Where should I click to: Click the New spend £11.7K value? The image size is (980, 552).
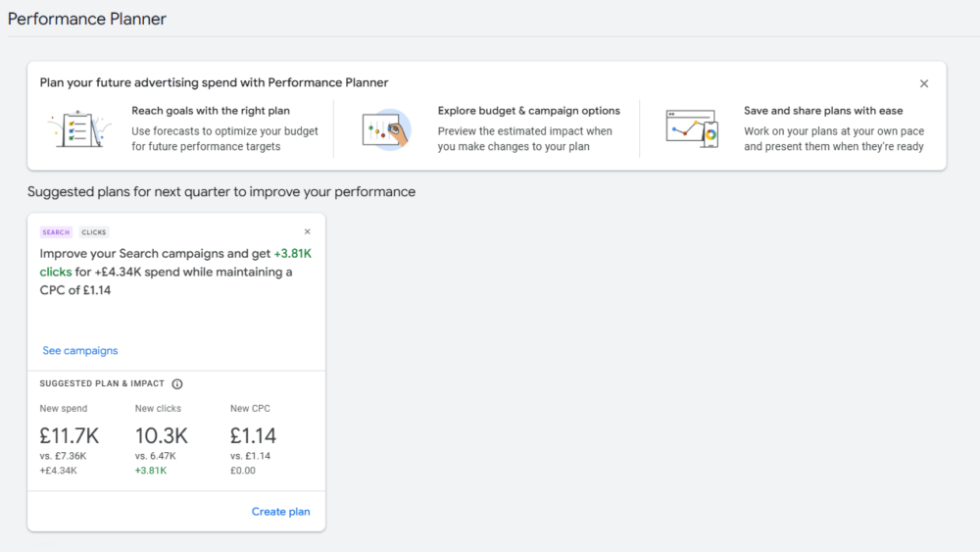click(x=69, y=435)
